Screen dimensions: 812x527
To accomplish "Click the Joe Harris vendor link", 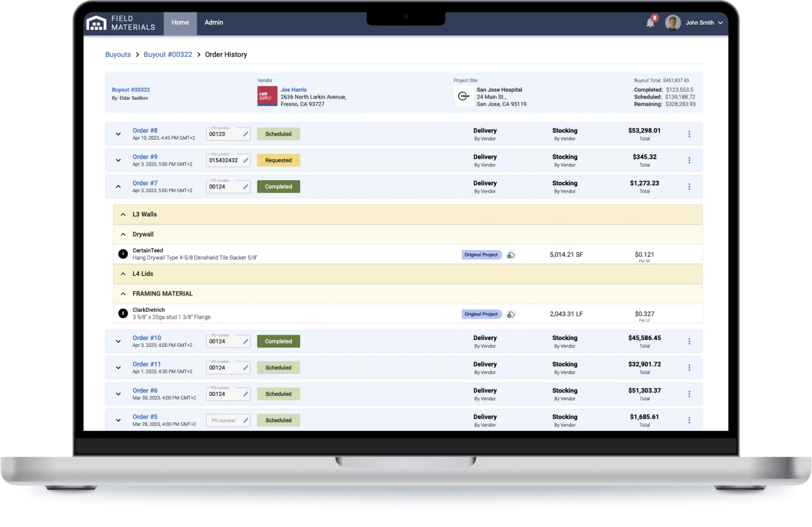I will tap(293, 90).
